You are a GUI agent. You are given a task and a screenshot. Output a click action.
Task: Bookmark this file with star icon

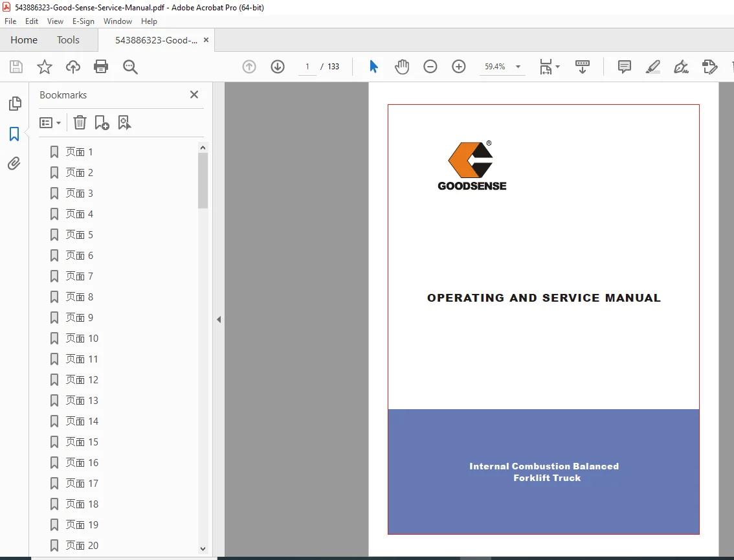[45, 67]
